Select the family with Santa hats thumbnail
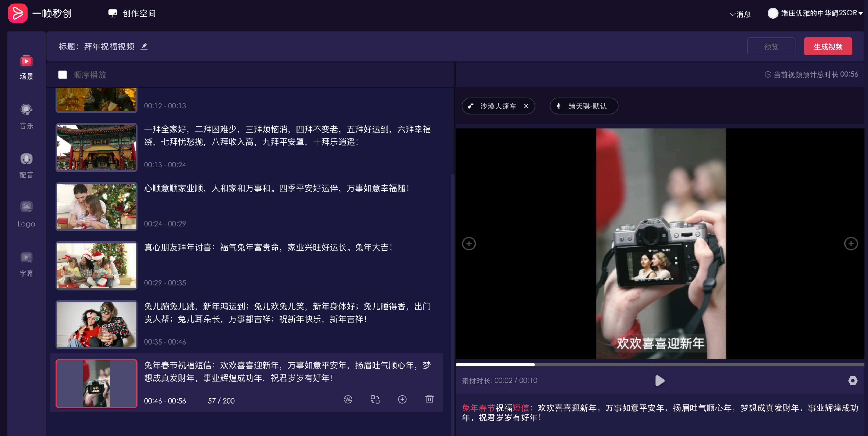This screenshot has height=436, width=868. click(x=96, y=265)
